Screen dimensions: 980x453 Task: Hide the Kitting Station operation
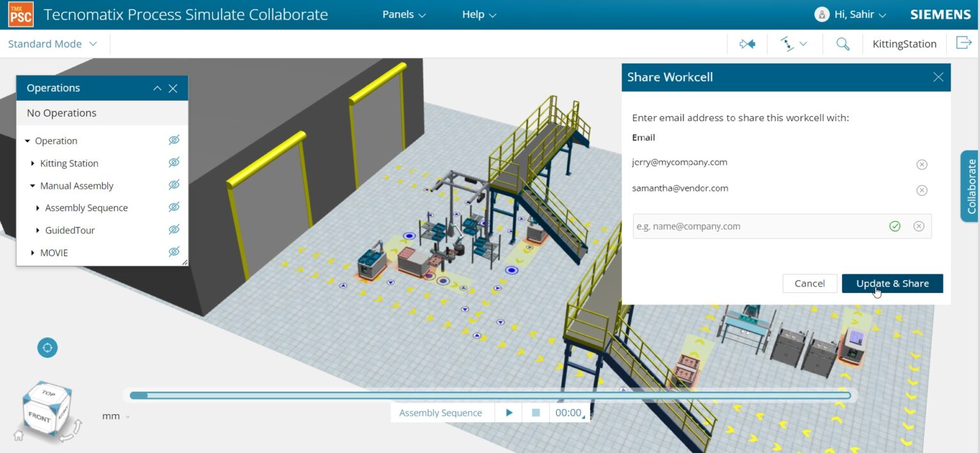(174, 163)
